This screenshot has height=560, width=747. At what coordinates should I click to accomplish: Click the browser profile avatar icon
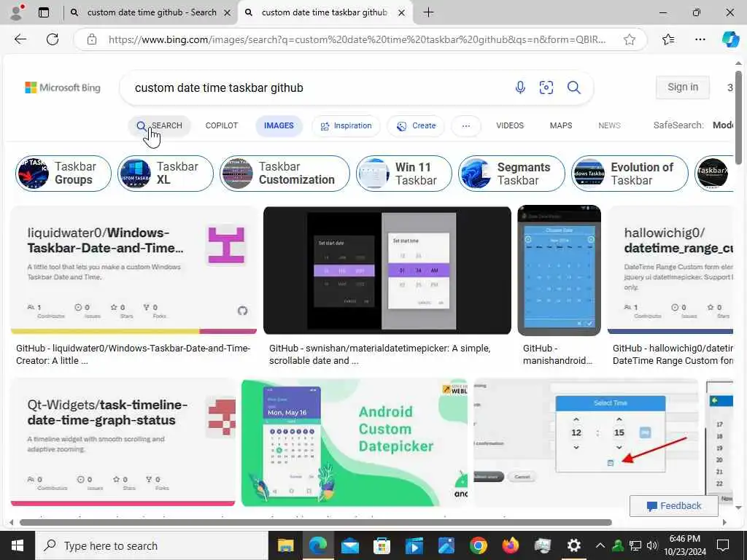[x=17, y=12]
